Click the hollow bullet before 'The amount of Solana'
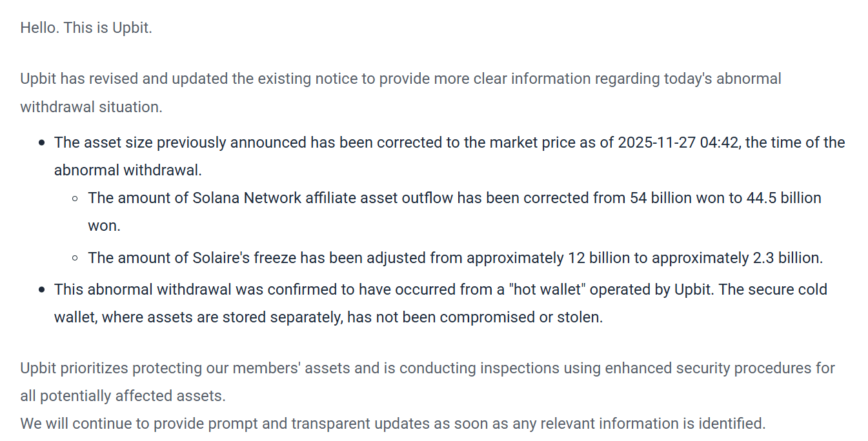 (75, 199)
